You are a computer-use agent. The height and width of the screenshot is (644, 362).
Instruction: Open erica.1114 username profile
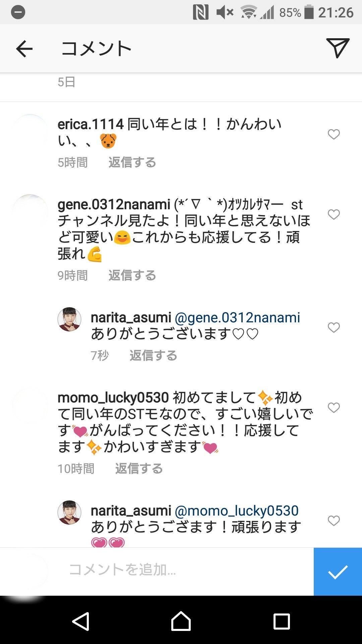tap(90, 124)
